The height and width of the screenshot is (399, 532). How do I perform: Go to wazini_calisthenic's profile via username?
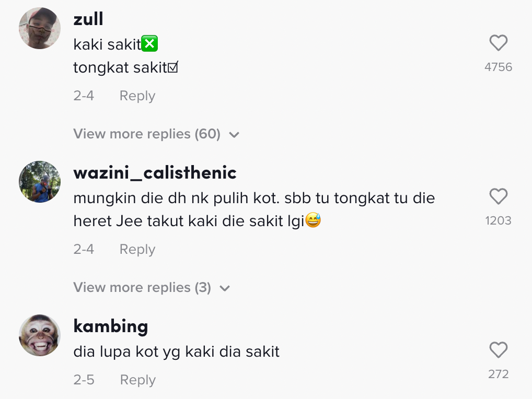155,172
